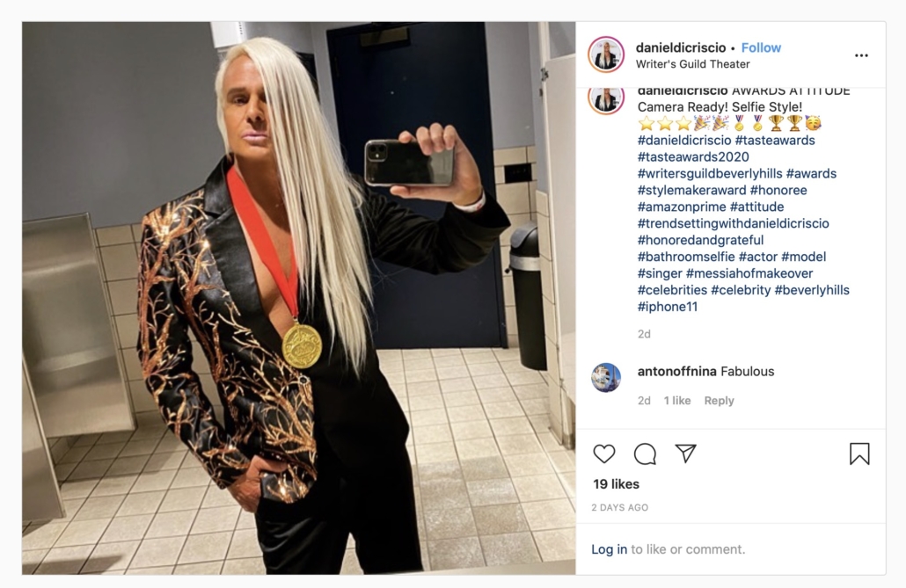
Task: Click Log in to comment
Action: [609, 549]
